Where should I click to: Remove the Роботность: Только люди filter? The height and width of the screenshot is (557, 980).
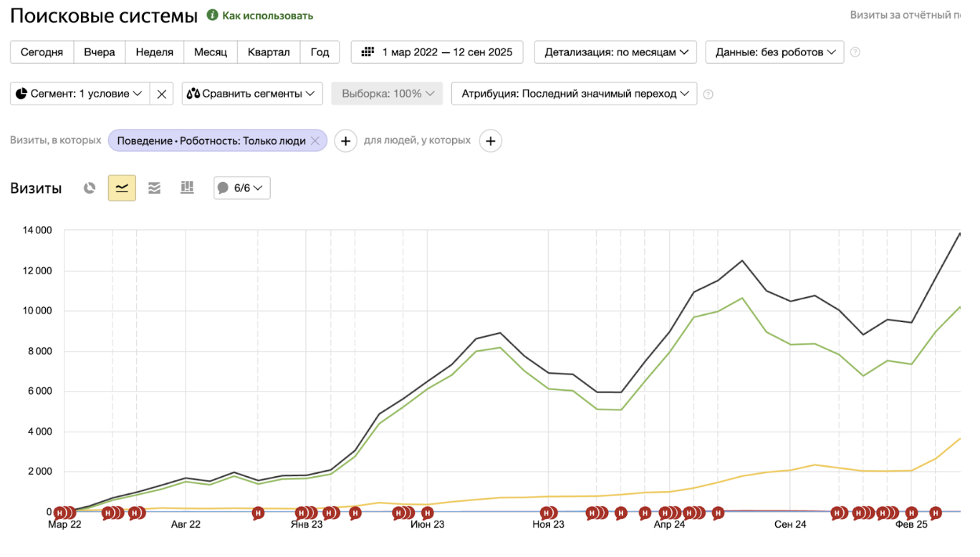coord(314,141)
